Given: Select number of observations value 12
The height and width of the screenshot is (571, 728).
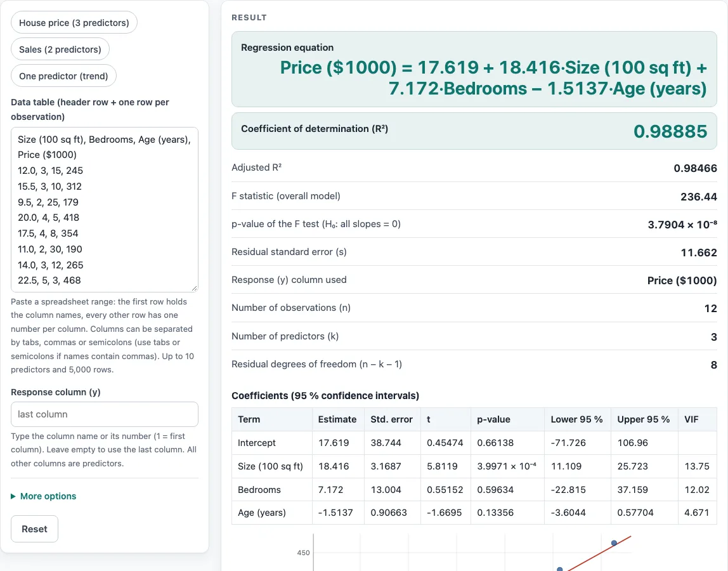Looking at the screenshot, I should (x=710, y=308).
